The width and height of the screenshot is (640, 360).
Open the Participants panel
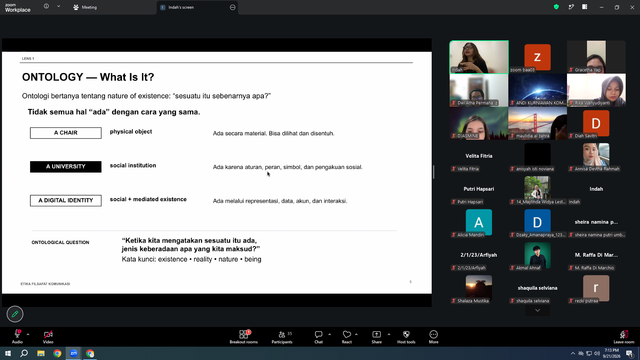pyautogui.click(x=282, y=337)
